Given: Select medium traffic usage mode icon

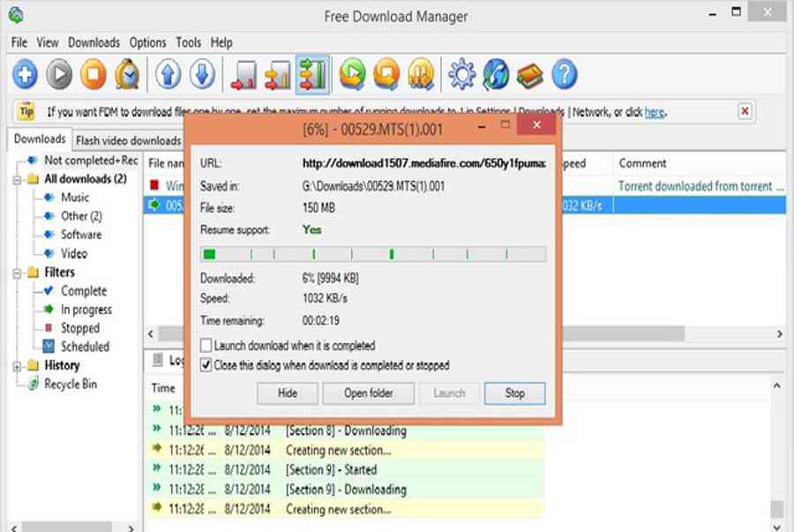Looking at the screenshot, I should coord(278,75).
